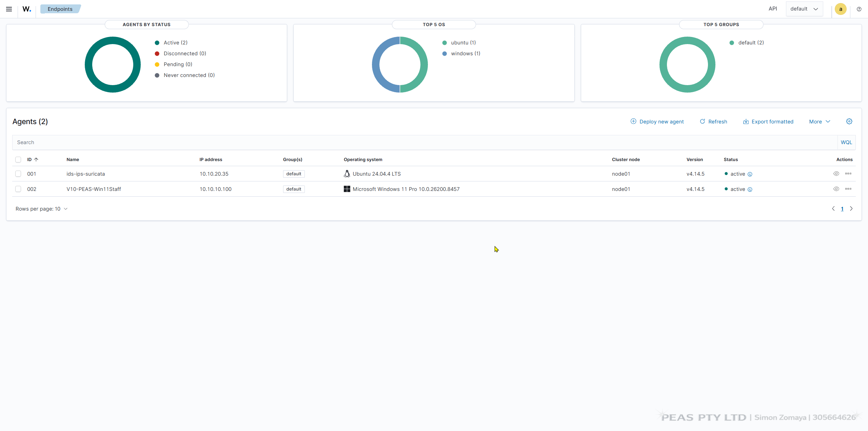Viewport: 868px width, 431px height.
Task: Click into the agents Search field
Action: coord(425,142)
